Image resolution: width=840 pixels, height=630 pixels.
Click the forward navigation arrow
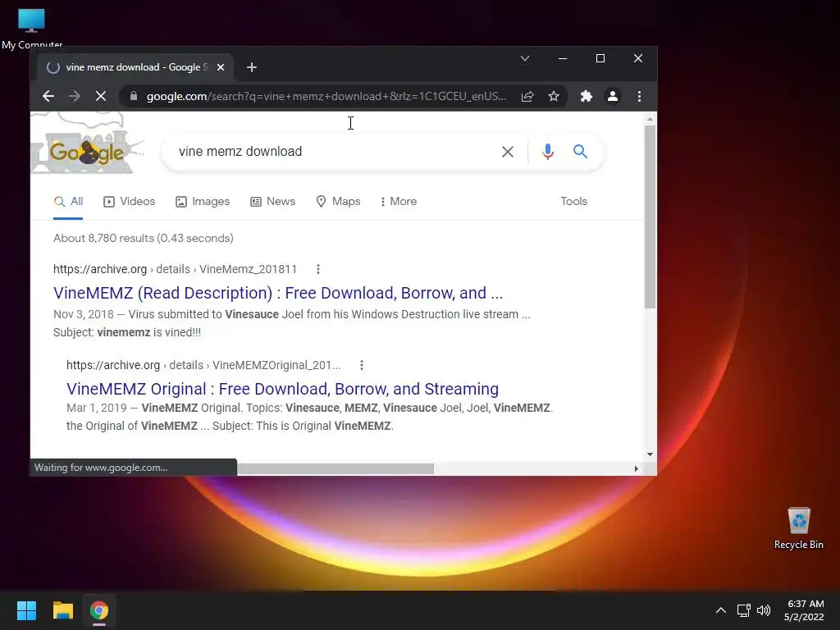coord(75,97)
